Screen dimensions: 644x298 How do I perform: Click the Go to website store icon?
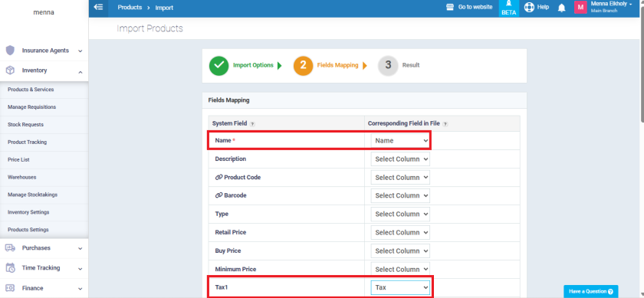tap(450, 7)
